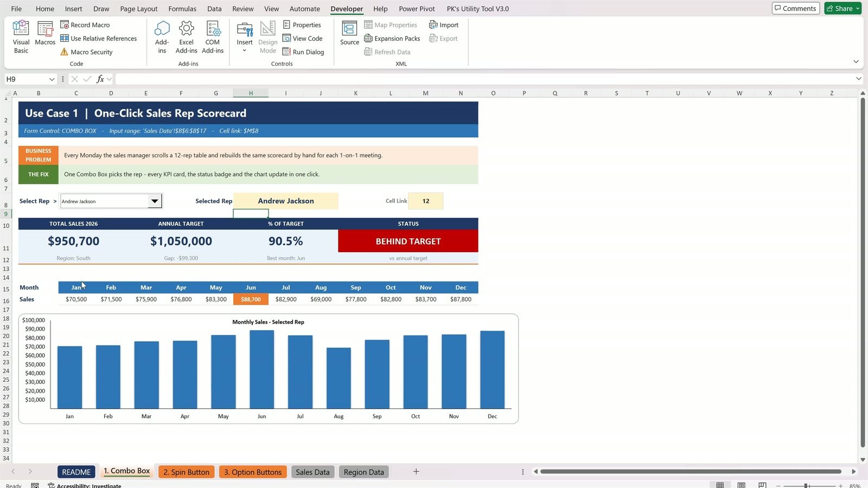The image size is (868, 488).
Task: Toggle Design Mode
Action: coord(267,37)
